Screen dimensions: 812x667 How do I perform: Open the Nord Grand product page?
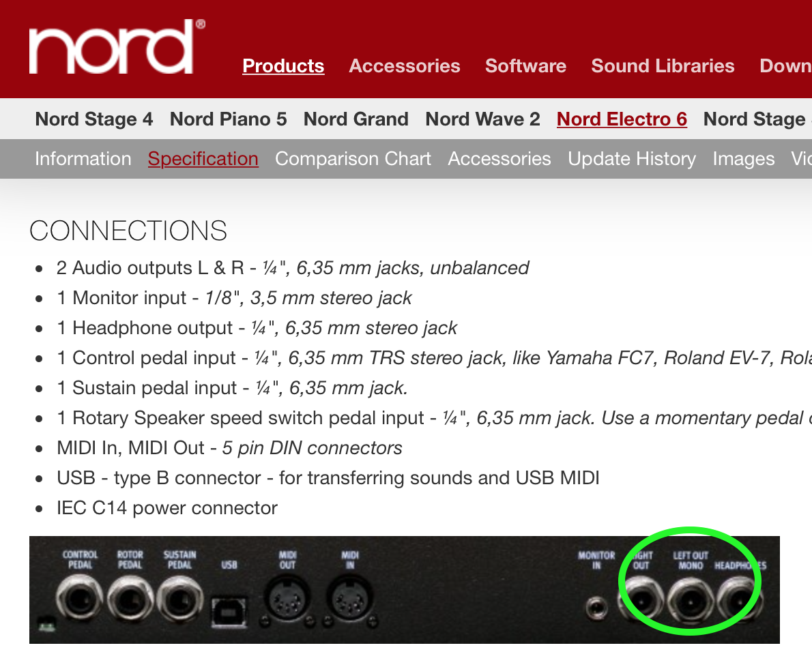(356, 119)
